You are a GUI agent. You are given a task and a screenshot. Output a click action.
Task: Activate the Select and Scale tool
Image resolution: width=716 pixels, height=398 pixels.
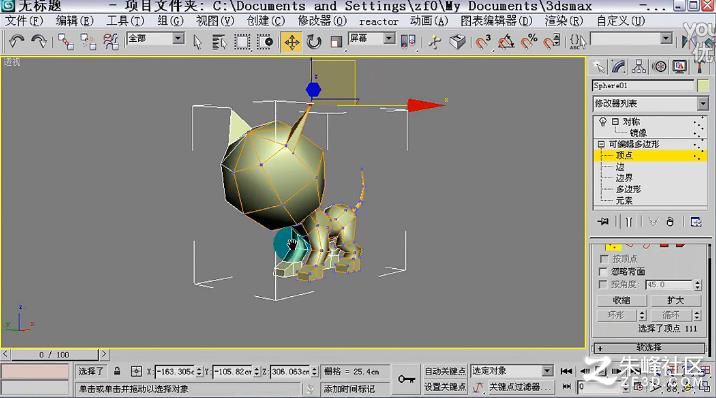[x=336, y=42]
